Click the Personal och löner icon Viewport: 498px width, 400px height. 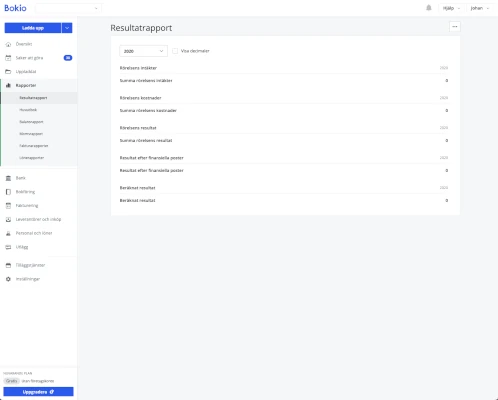(8, 233)
